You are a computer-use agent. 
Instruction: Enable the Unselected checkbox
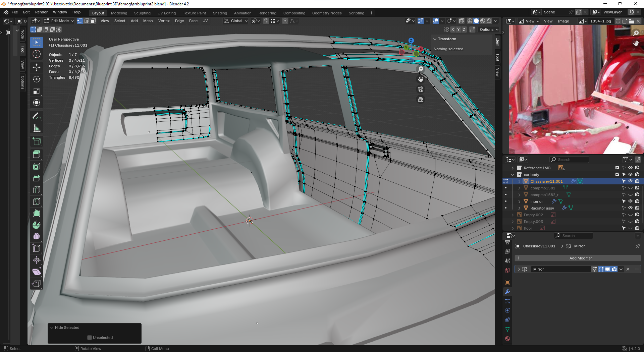coord(90,338)
